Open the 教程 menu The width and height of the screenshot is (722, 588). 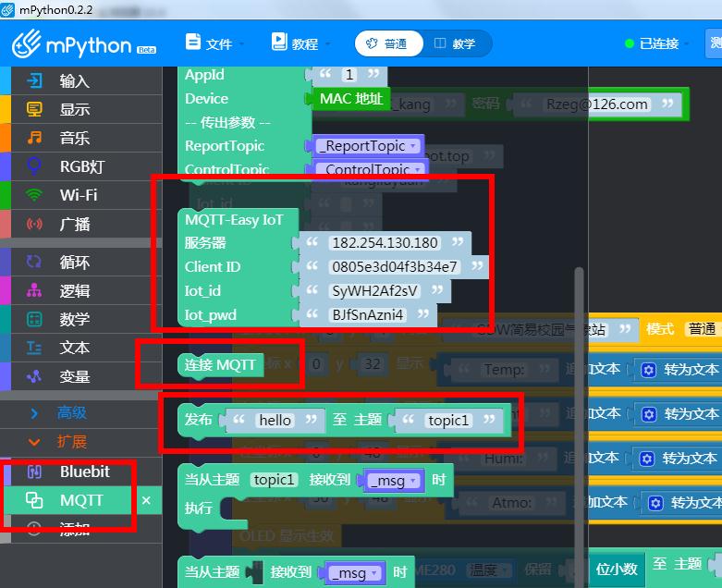301,43
